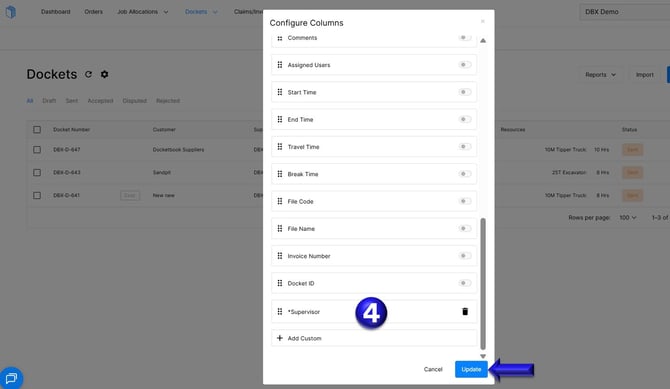Open the chat support bubble
The height and width of the screenshot is (389, 670).
pyautogui.click(x=11, y=378)
